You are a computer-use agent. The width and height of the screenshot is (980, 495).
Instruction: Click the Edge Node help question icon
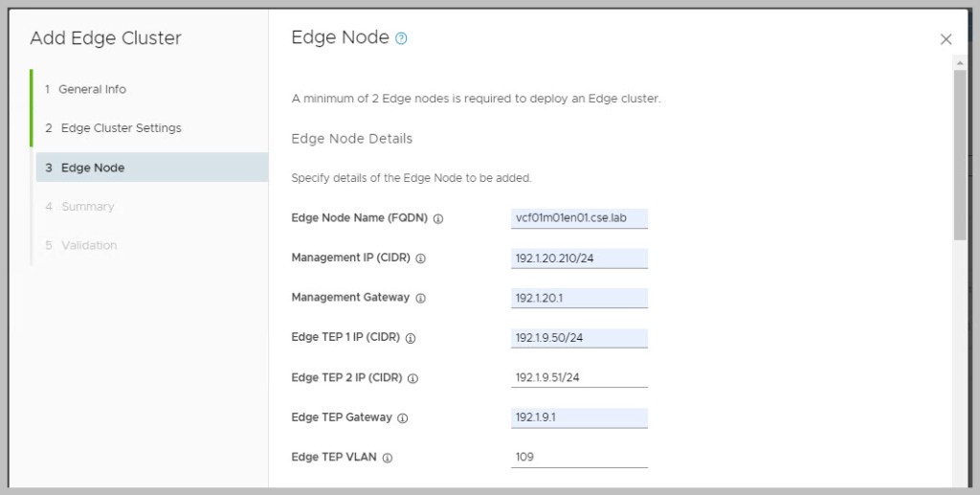(401, 38)
